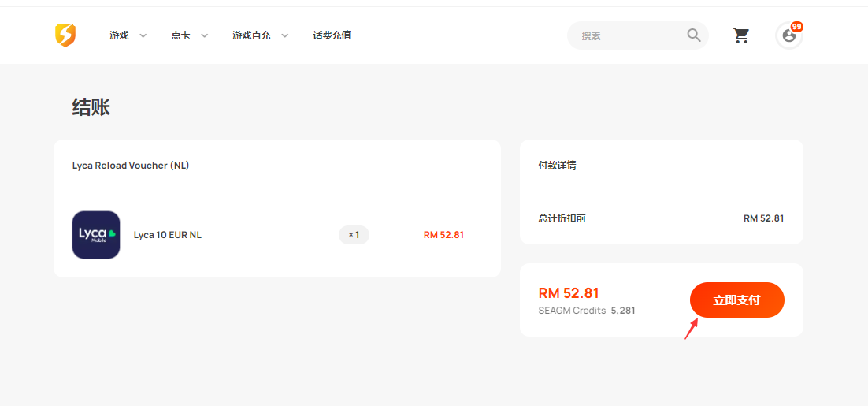868x406 pixels.
Task: Click the Lyca Mobile product thumbnail
Action: (x=96, y=235)
